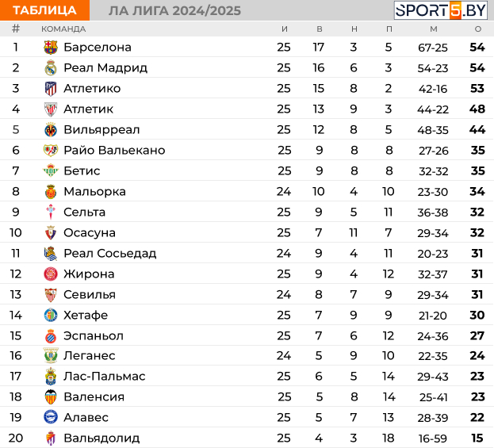Click the Вальядолид team name
This screenshot has height=448, width=494.
(101, 438)
